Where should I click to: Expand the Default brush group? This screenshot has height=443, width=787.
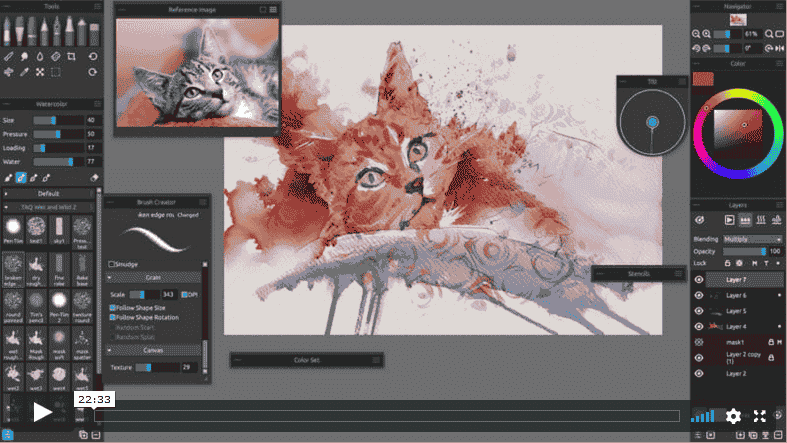click(x=6, y=194)
